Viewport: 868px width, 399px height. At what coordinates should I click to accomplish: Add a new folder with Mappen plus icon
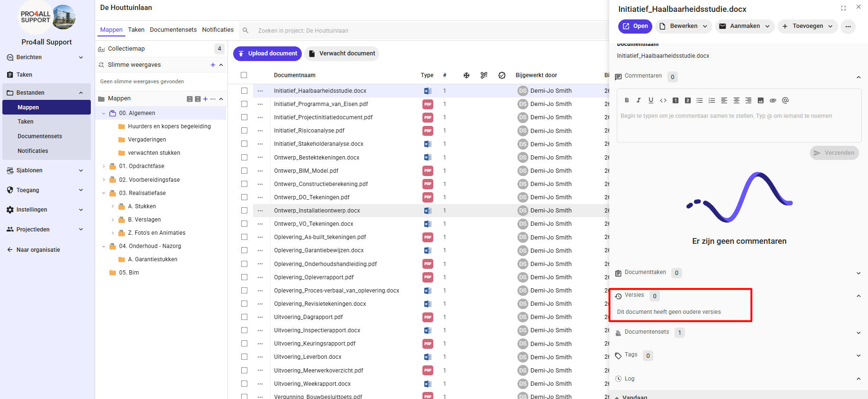click(205, 99)
